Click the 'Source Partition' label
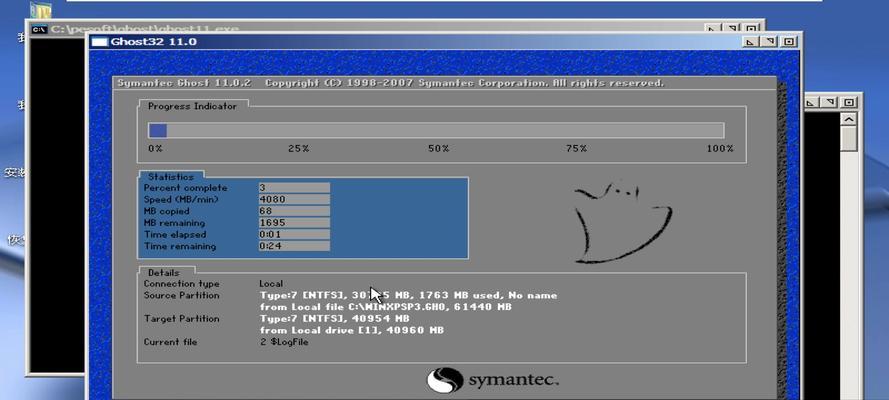889x400 pixels. 181,295
